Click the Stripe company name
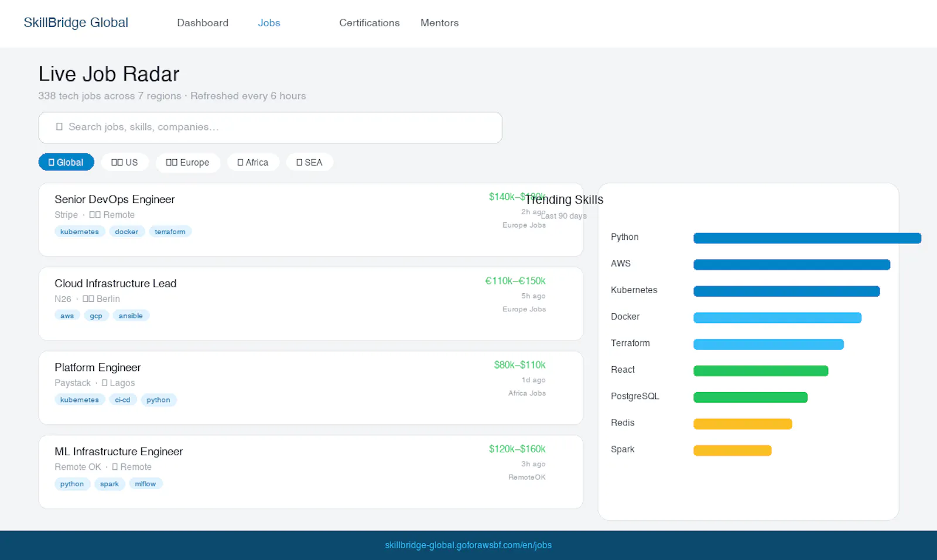The image size is (937, 560). pos(66,215)
